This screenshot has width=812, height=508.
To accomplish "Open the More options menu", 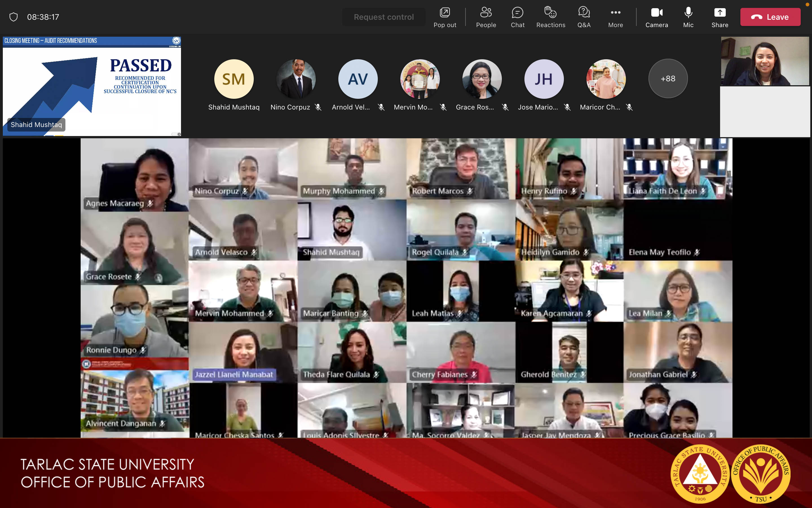I will coord(615,17).
